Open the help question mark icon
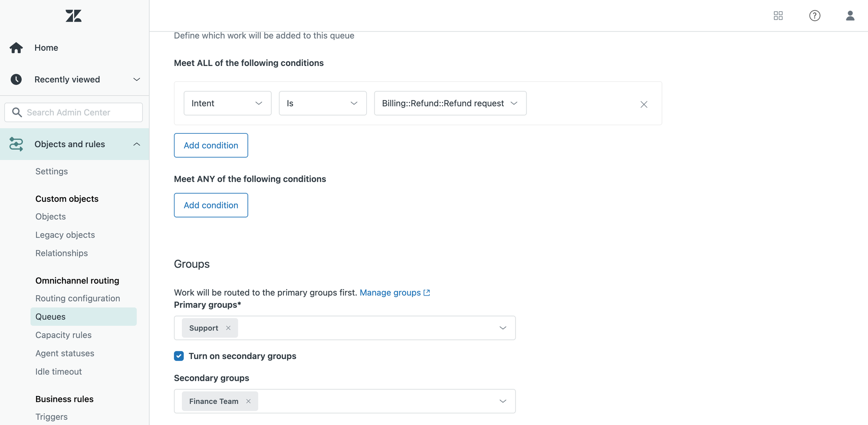Screen dimensions: 868x425 (x=815, y=16)
